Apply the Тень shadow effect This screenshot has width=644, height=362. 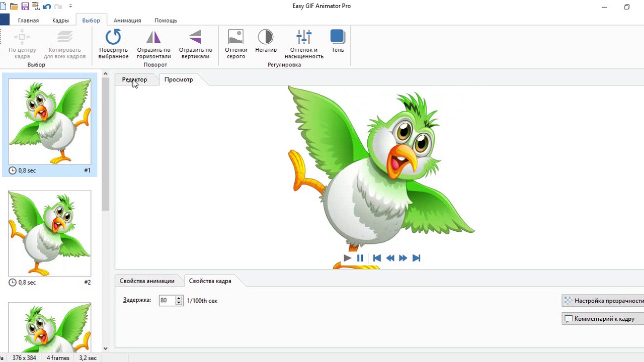tap(338, 41)
